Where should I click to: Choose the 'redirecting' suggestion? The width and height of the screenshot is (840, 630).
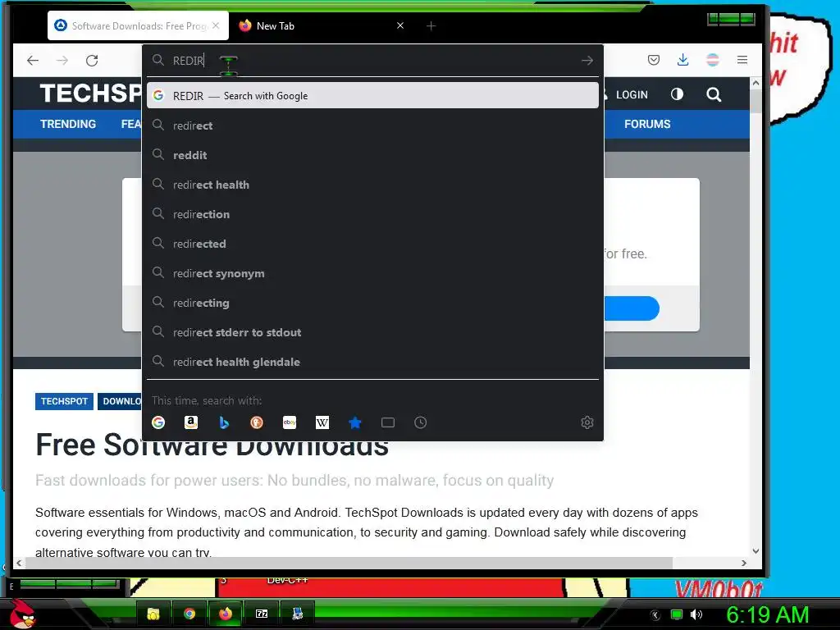pyautogui.click(x=373, y=303)
